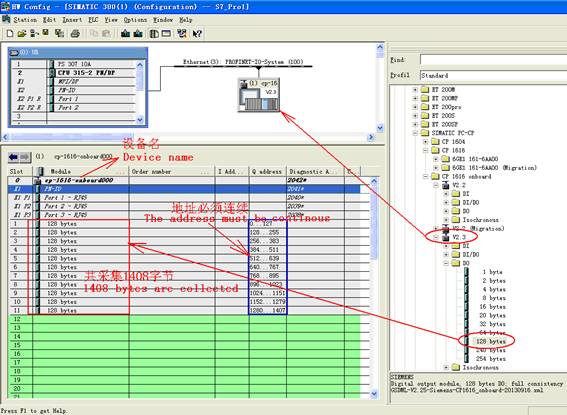Collapse the V2.3 catalog node

pyautogui.click(x=436, y=237)
